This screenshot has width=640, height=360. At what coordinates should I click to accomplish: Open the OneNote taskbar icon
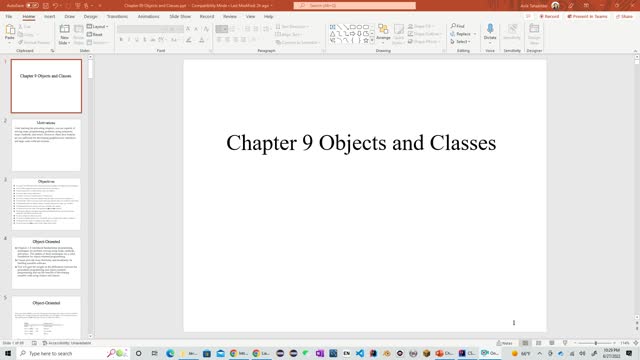pos(320,353)
